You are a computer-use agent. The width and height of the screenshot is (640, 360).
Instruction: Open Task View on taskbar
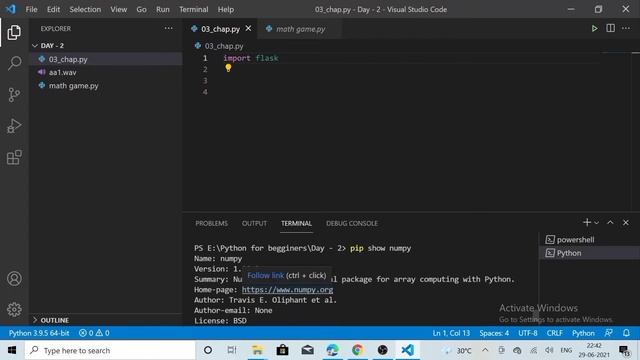232,350
